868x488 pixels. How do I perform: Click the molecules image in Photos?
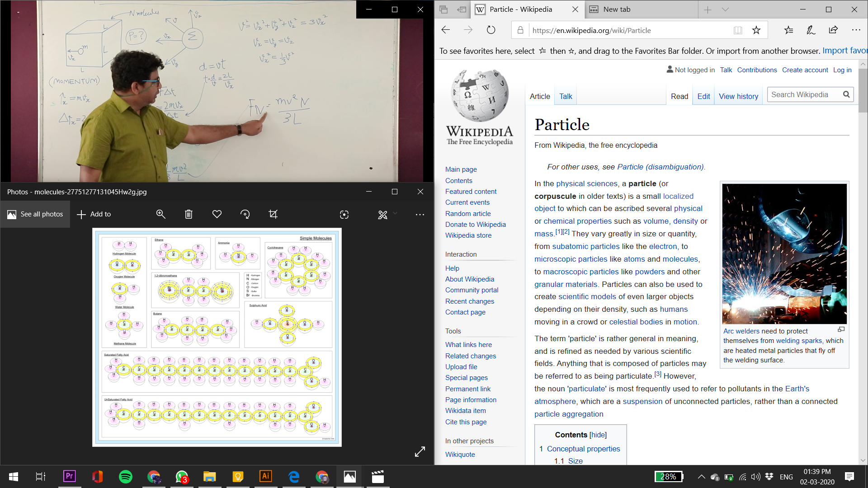(217, 337)
